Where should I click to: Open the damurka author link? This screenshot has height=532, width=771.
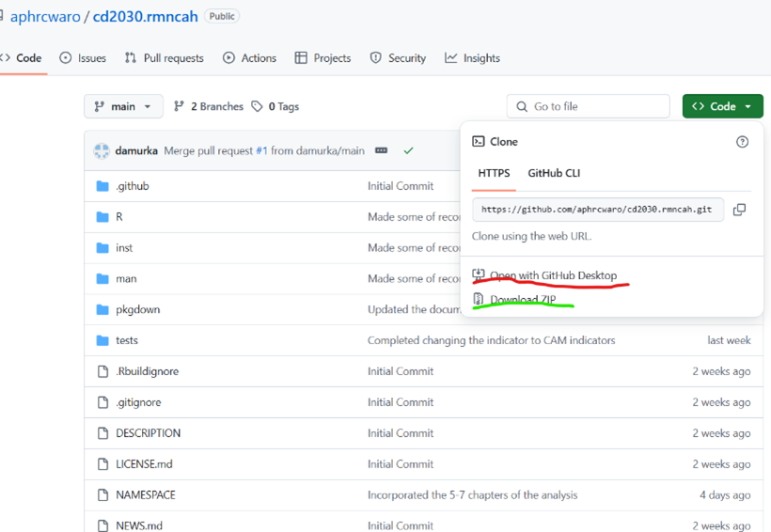(136, 150)
